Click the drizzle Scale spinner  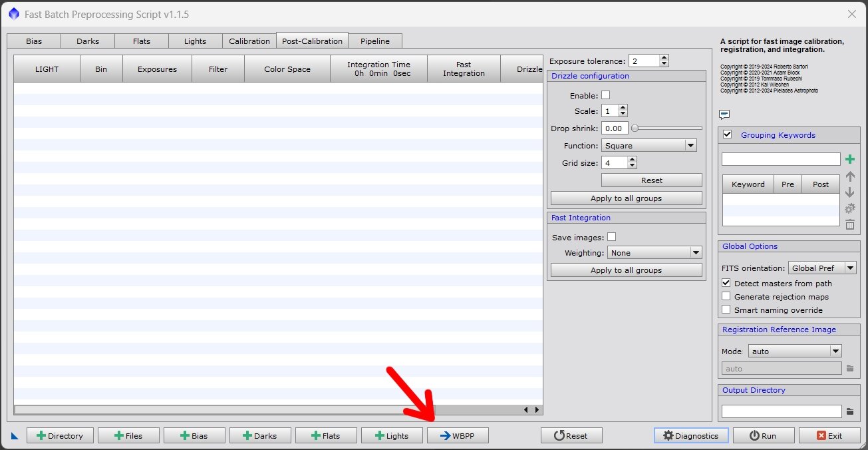click(614, 111)
